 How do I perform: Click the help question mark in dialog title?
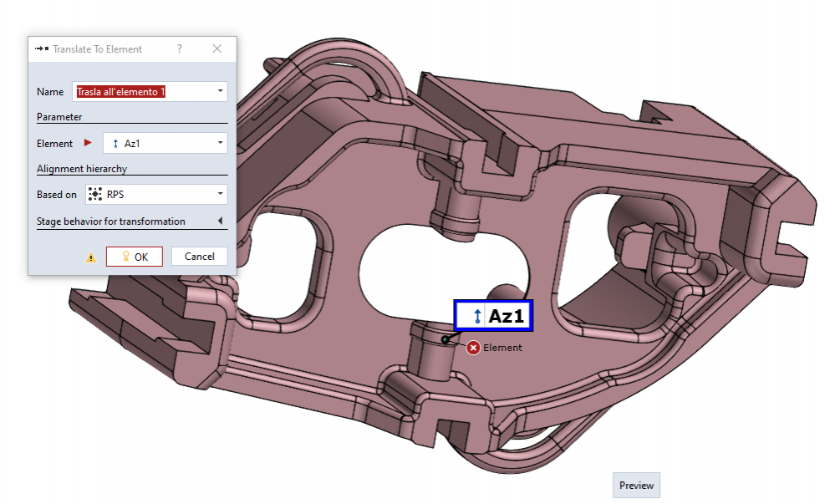180,49
